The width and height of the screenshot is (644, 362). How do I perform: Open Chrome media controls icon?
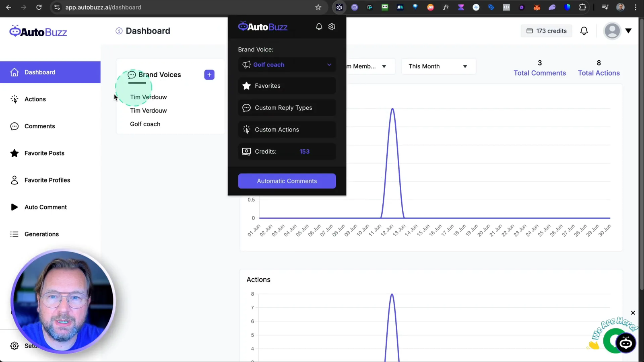click(605, 7)
